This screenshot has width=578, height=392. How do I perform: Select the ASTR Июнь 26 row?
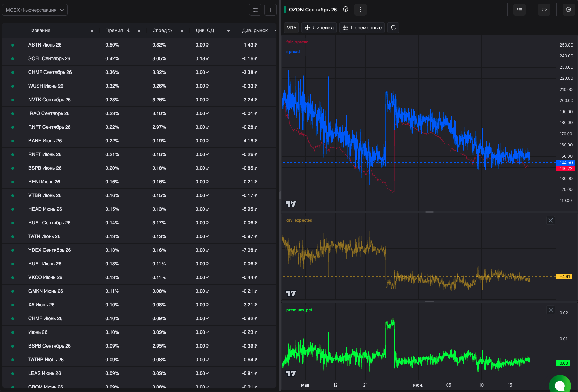[x=139, y=45]
